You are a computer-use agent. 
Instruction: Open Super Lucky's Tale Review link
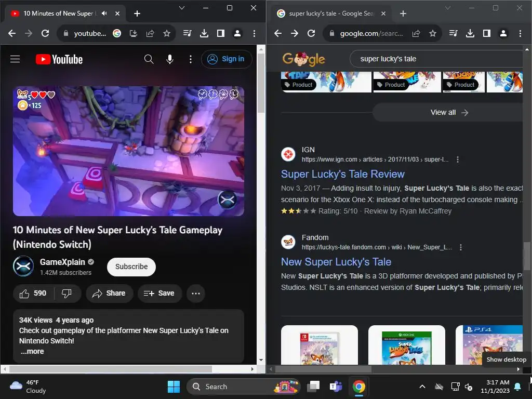343,174
